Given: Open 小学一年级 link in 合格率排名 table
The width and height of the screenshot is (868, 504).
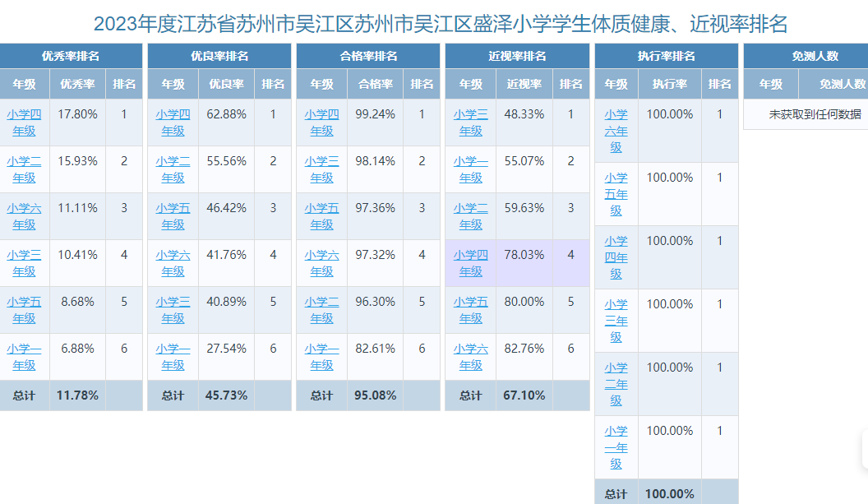Looking at the screenshot, I should [321, 357].
